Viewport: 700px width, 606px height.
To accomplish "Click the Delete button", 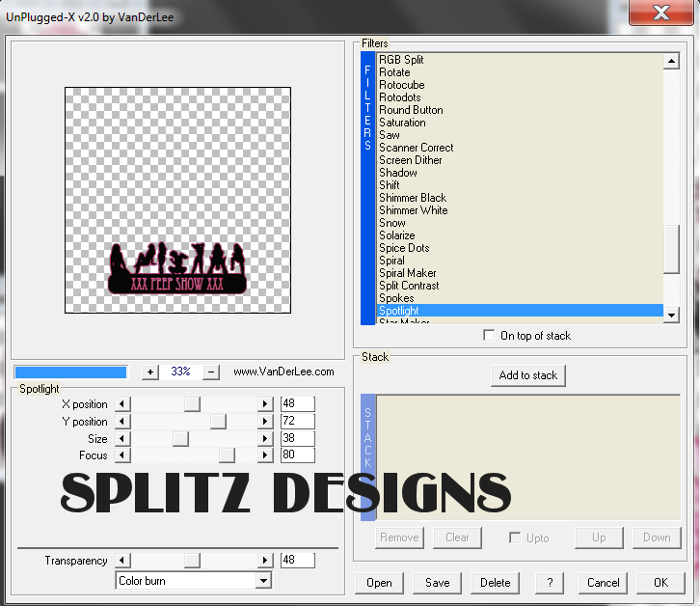I will tap(495, 583).
